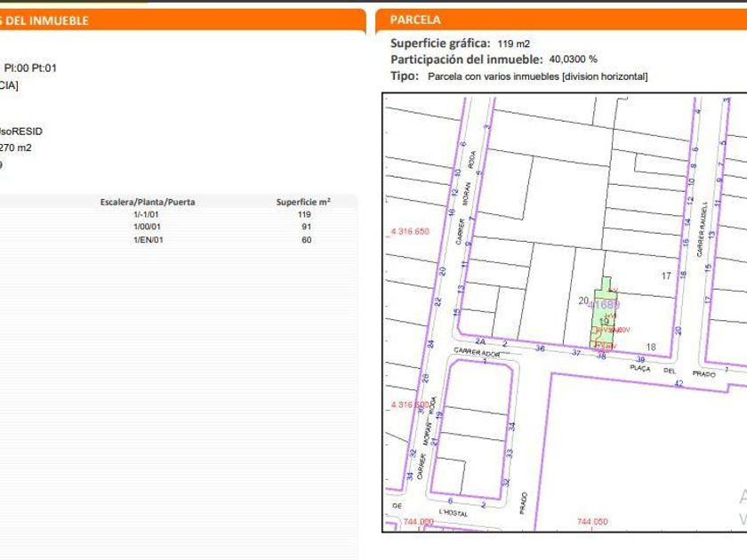Click the '744.050' coordinate label on map
Image resolution: width=747 pixels, height=560 pixels.
(592, 522)
